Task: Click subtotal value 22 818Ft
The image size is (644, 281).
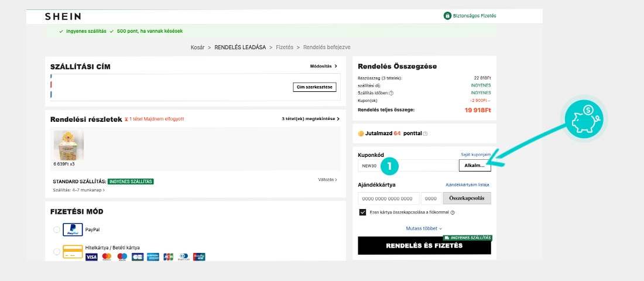Action: [482, 78]
